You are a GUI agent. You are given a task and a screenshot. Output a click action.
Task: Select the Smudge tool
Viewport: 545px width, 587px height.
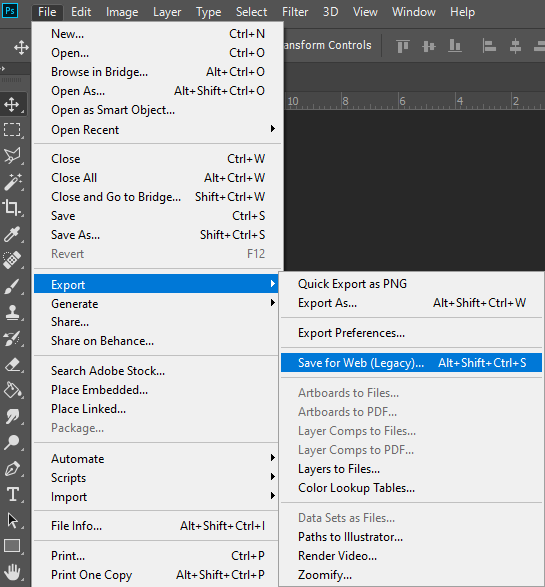tap(12, 416)
